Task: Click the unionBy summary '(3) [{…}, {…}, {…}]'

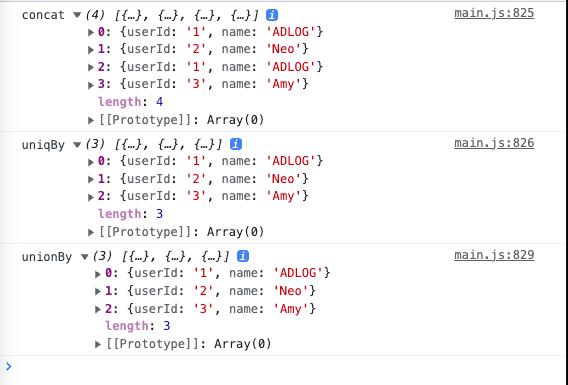Action: (x=161, y=257)
